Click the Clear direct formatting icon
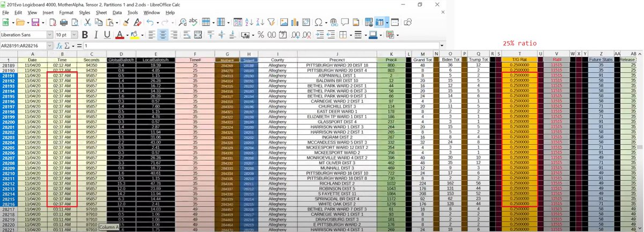This screenshot has width=644, height=232. click(x=137, y=23)
